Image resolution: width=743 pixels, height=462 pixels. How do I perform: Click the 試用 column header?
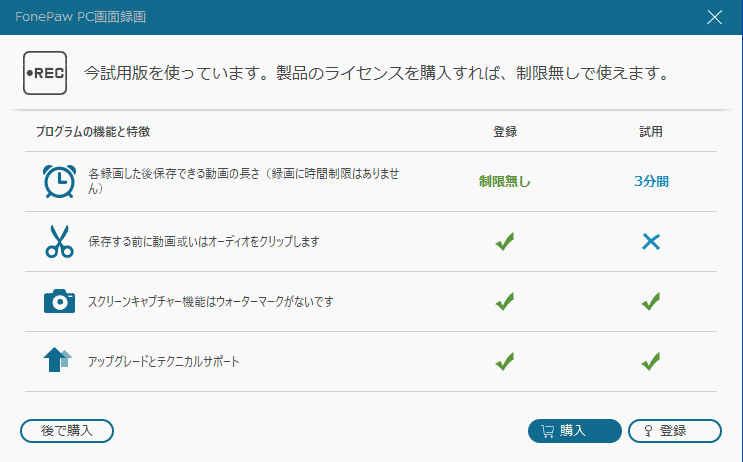tap(651, 132)
